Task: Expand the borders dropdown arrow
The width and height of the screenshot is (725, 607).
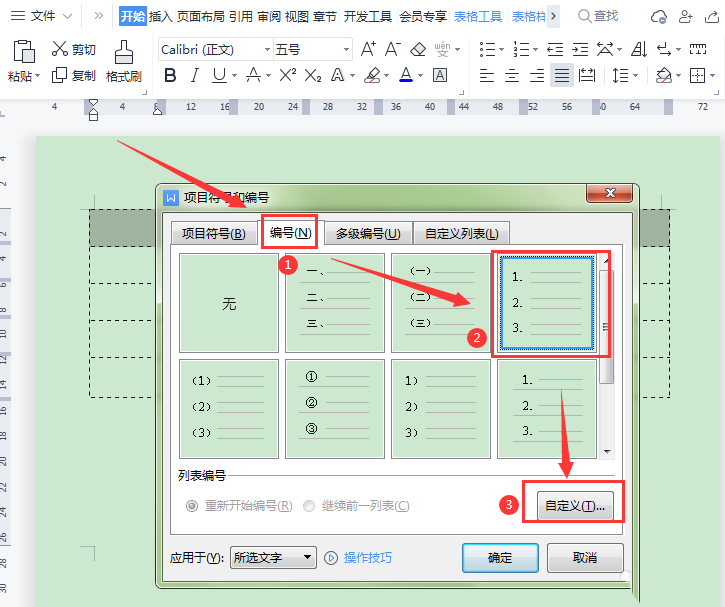Action: (713, 75)
